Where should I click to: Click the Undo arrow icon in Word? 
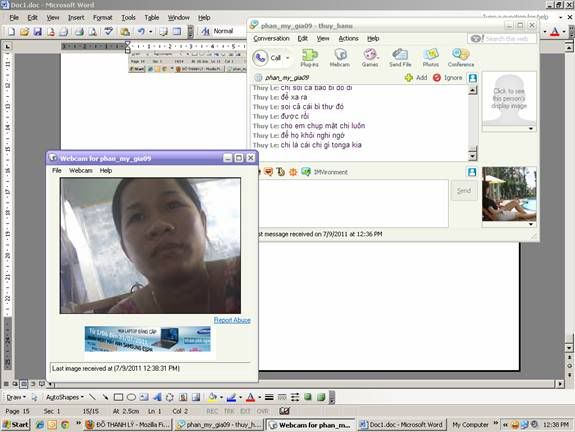point(141,32)
